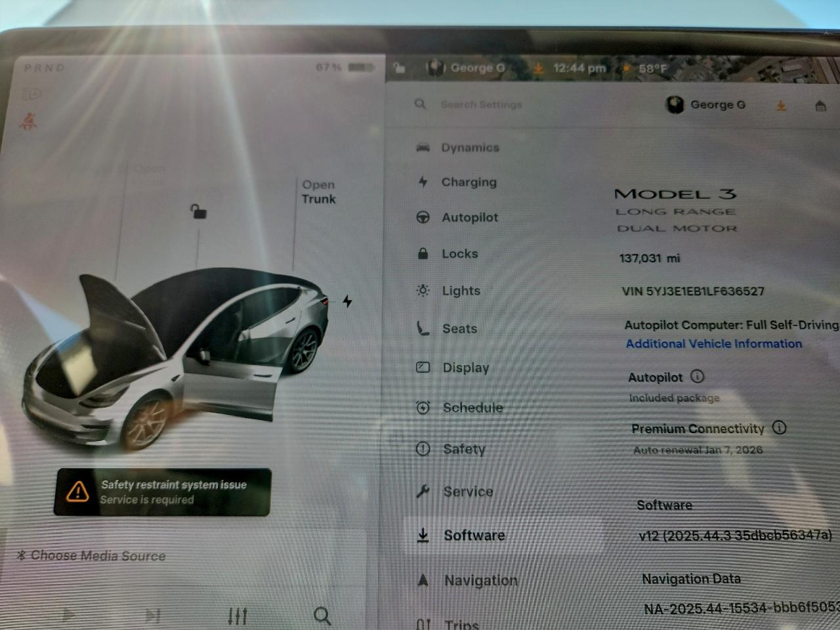Screen dimensions: 840x630
Task: Skip to next track in media player
Action: (x=153, y=616)
